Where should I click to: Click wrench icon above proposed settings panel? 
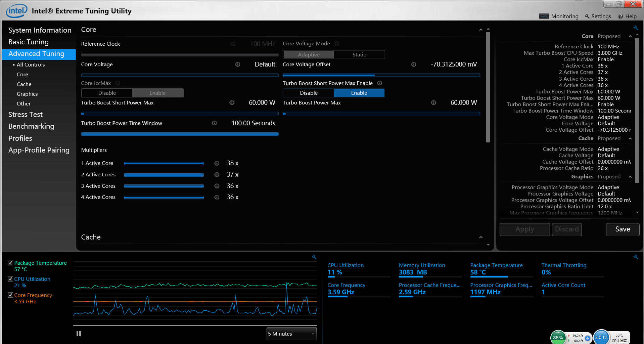(636, 28)
